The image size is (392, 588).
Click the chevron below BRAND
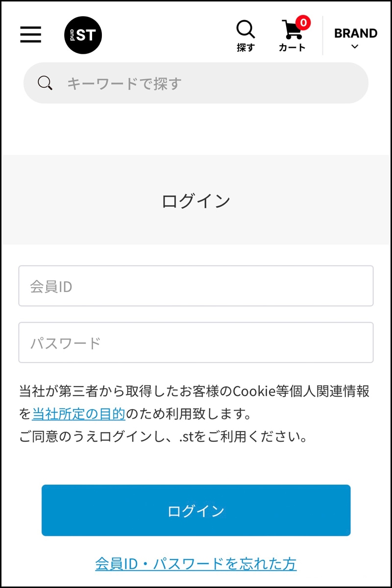(x=355, y=47)
